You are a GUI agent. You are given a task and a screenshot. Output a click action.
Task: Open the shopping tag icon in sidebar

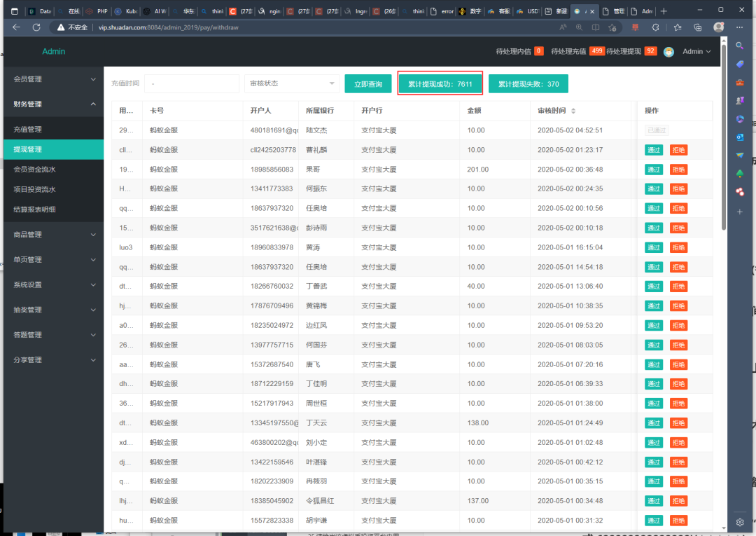pyautogui.click(x=740, y=64)
